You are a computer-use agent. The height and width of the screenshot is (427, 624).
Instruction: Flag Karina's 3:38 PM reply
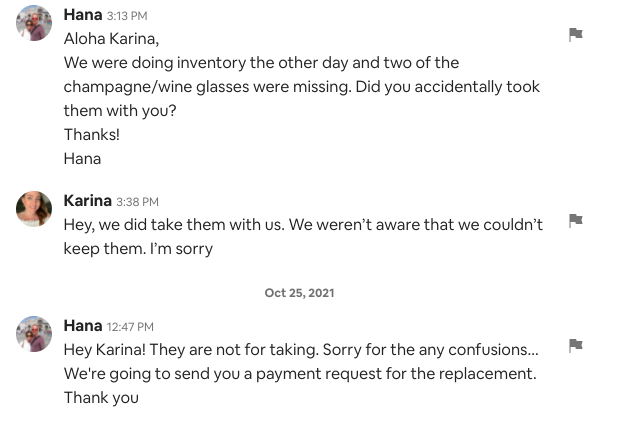(x=575, y=220)
